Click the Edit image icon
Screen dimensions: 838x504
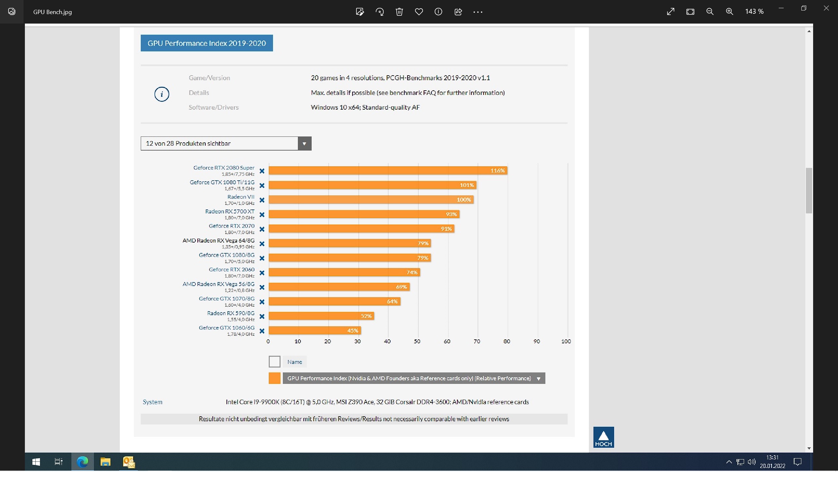point(360,12)
